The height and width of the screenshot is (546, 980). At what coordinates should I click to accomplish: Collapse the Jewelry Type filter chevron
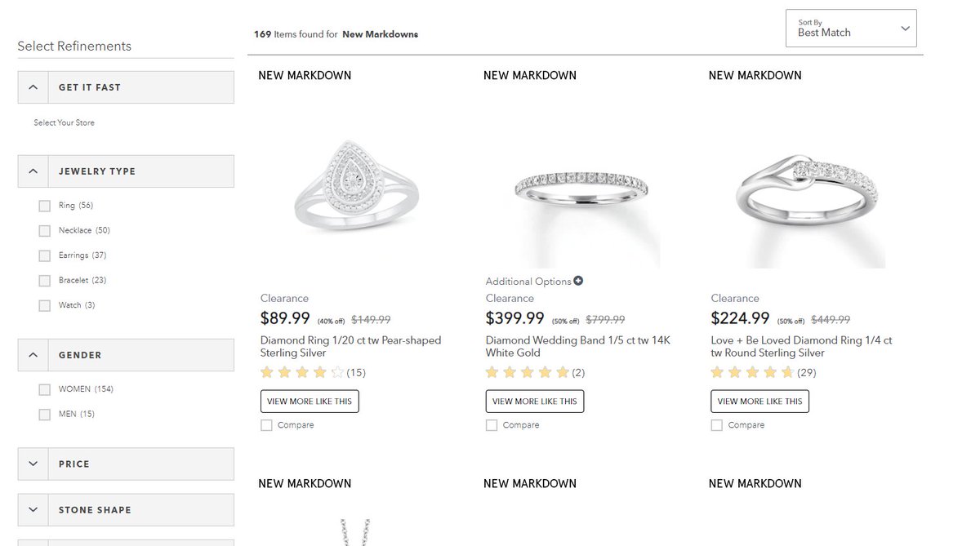pyautogui.click(x=33, y=171)
